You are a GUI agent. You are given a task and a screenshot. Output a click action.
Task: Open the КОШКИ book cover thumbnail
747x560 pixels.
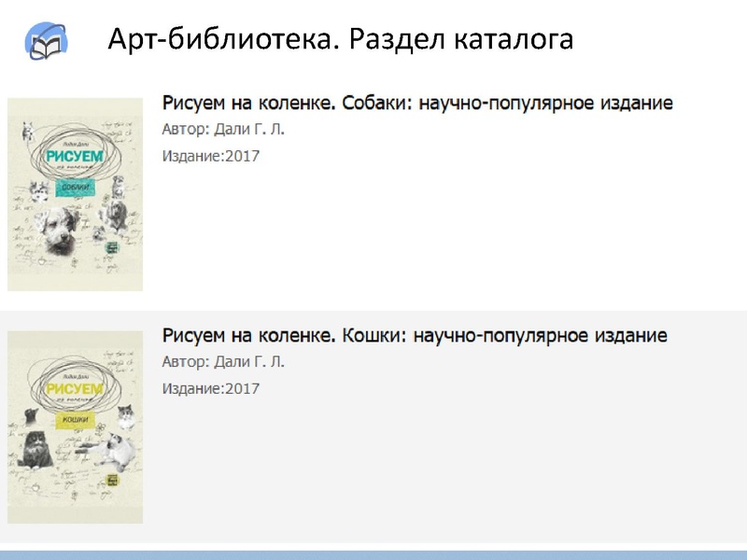(x=75, y=425)
